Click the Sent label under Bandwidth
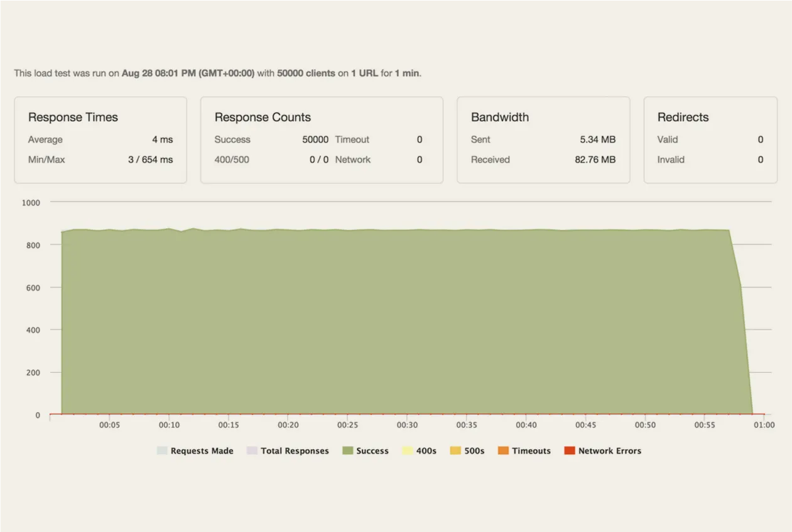This screenshot has height=532, width=792. [x=480, y=139]
